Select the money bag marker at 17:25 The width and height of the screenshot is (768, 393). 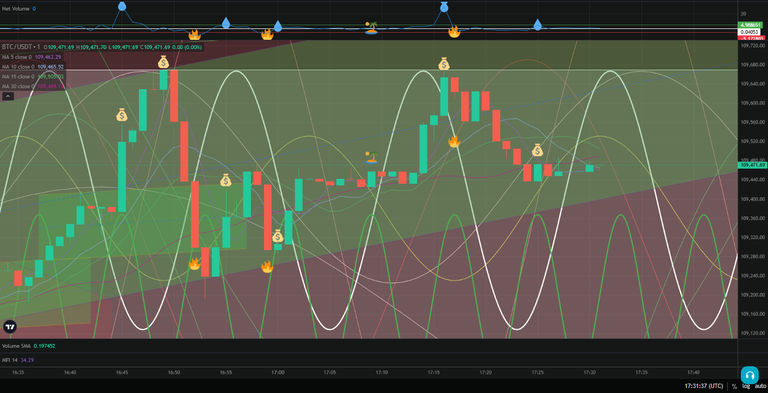(537, 150)
